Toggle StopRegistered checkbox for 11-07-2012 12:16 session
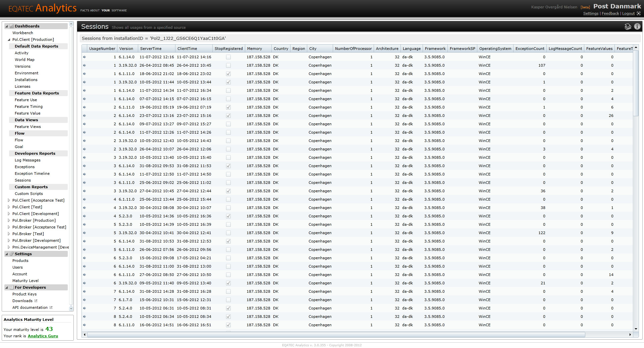The image size is (644, 348). [228, 57]
